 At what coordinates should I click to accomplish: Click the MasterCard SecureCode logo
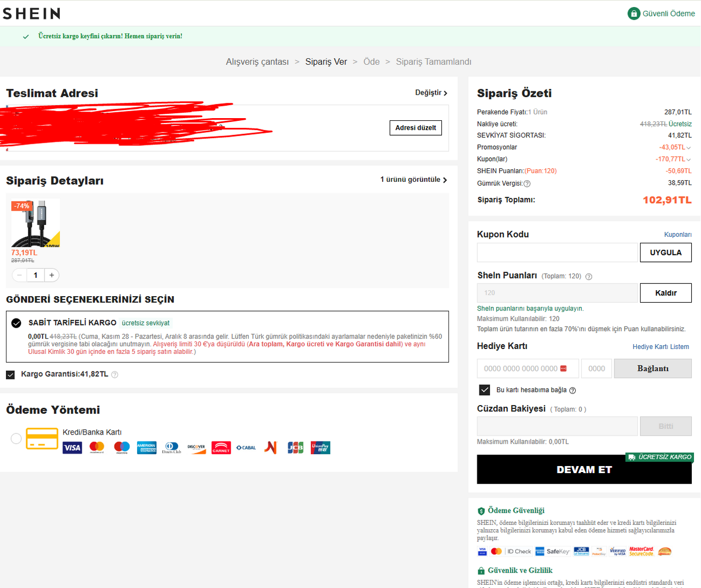(641, 552)
